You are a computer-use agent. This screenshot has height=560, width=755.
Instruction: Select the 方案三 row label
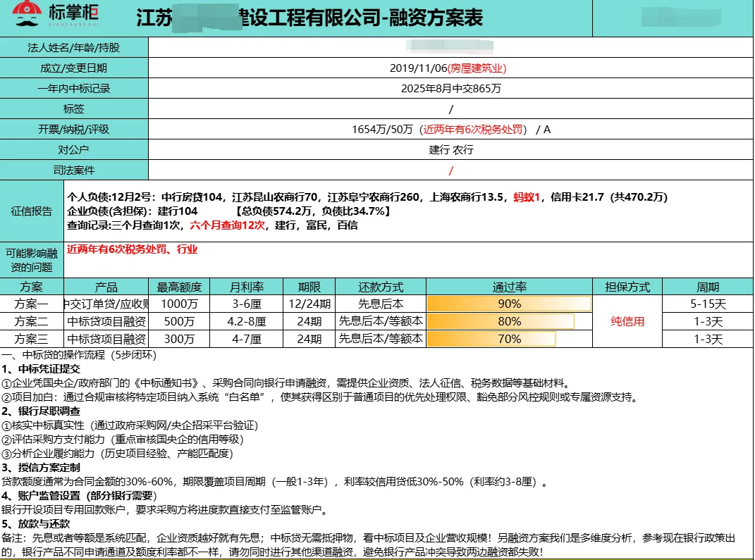pyautogui.click(x=32, y=340)
